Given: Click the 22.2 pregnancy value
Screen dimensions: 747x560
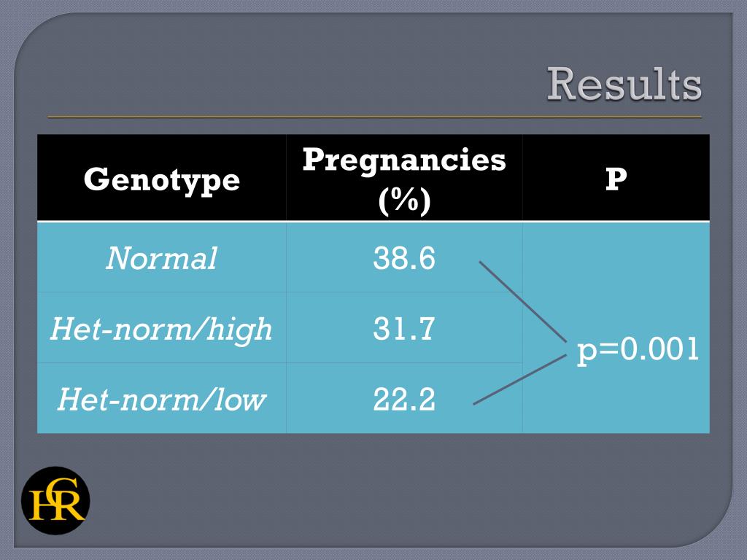Looking at the screenshot, I should [x=404, y=399].
